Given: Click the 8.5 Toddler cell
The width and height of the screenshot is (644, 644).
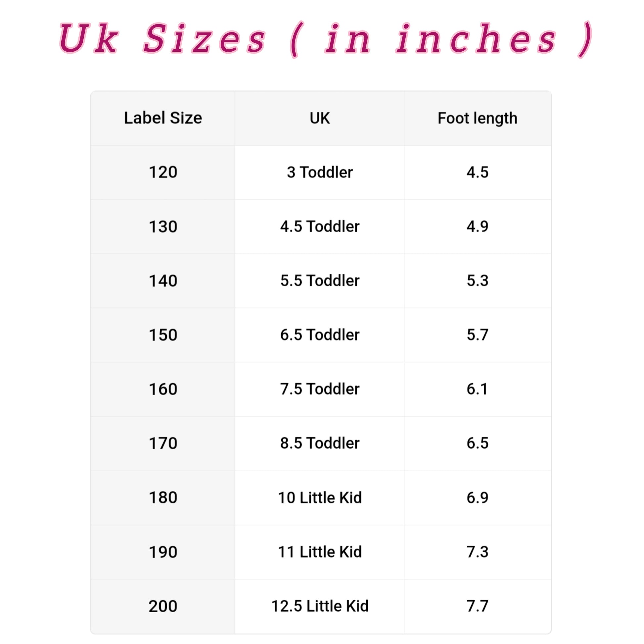Looking at the screenshot, I should 320,443.
